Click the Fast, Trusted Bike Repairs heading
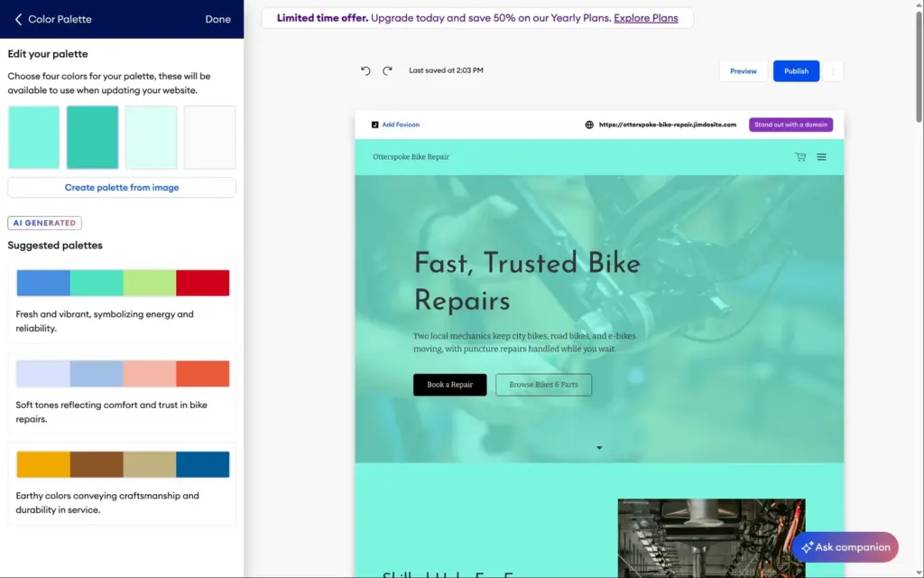Viewport: 924px width, 578px height. click(x=527, y=282)
